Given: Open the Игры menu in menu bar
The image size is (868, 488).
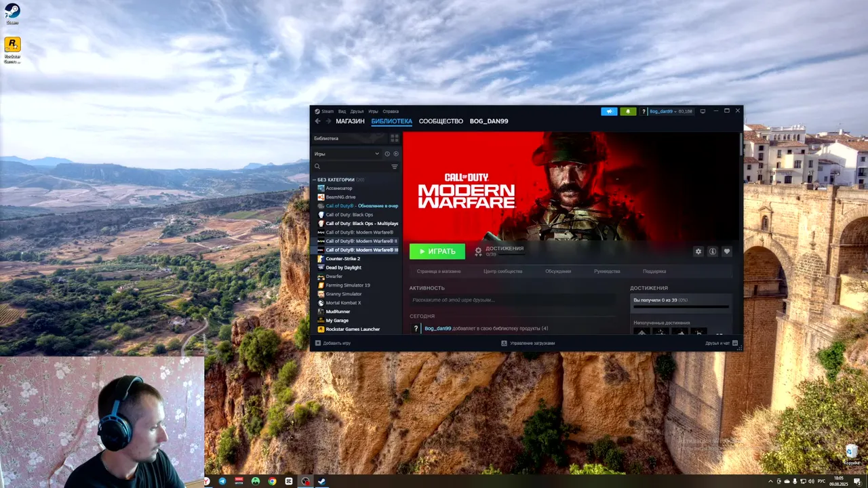Looking at the screenshot, I should pos(373,111).
